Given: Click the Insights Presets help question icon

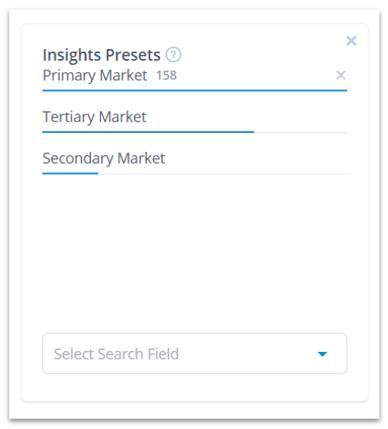Looking at the screenshot, I should [x=173, y=55].
